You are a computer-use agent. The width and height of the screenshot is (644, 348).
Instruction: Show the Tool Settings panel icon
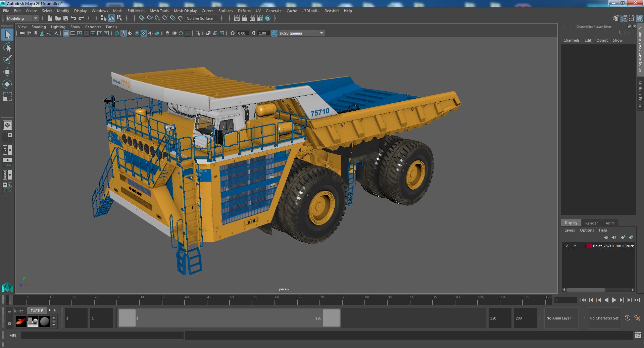(632, 18)
